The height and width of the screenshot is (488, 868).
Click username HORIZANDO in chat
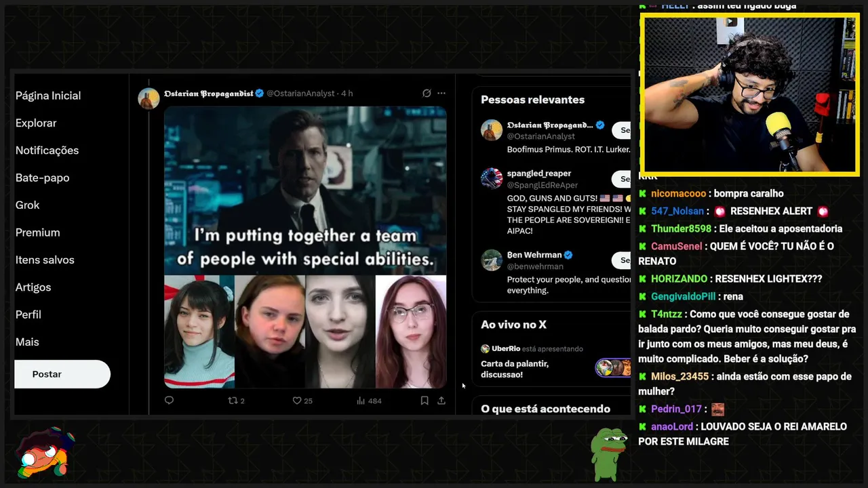point(679,279)
